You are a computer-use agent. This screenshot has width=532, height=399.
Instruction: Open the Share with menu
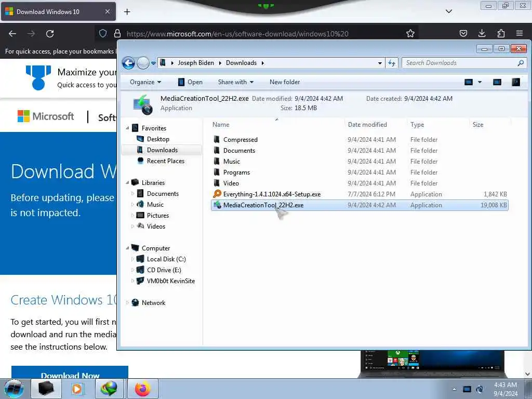tap(235, 82)
